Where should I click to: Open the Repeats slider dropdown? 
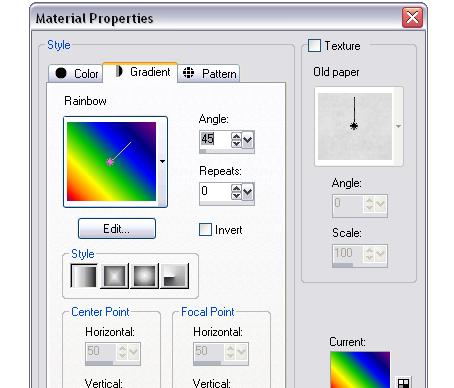248,192
